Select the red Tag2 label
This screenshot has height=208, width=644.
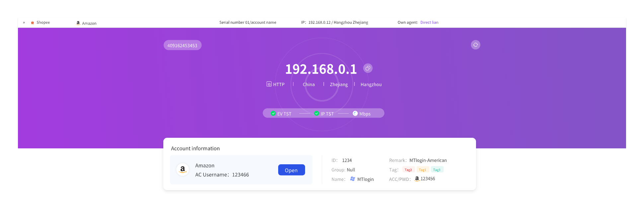408,170
